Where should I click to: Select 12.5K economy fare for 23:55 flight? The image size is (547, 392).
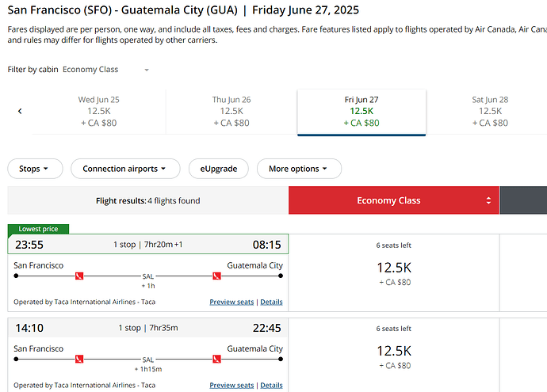tap(394, 268)
